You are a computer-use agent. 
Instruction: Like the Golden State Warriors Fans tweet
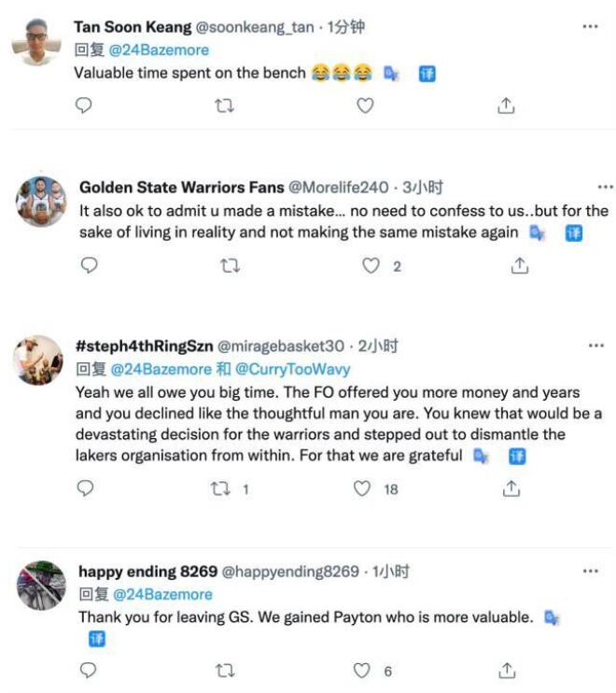tap(371, 266)
